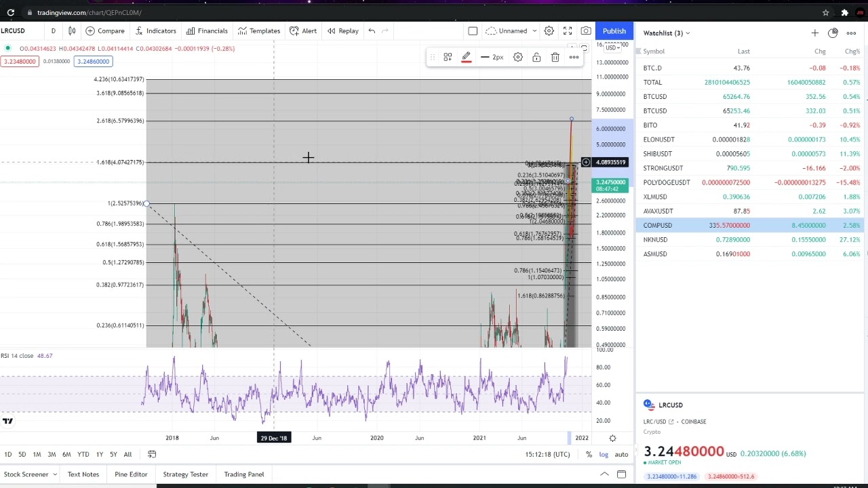868x488 pixels.
Task: Sort the watchlist by Chg% column
Action: click(x=852, y=52)
